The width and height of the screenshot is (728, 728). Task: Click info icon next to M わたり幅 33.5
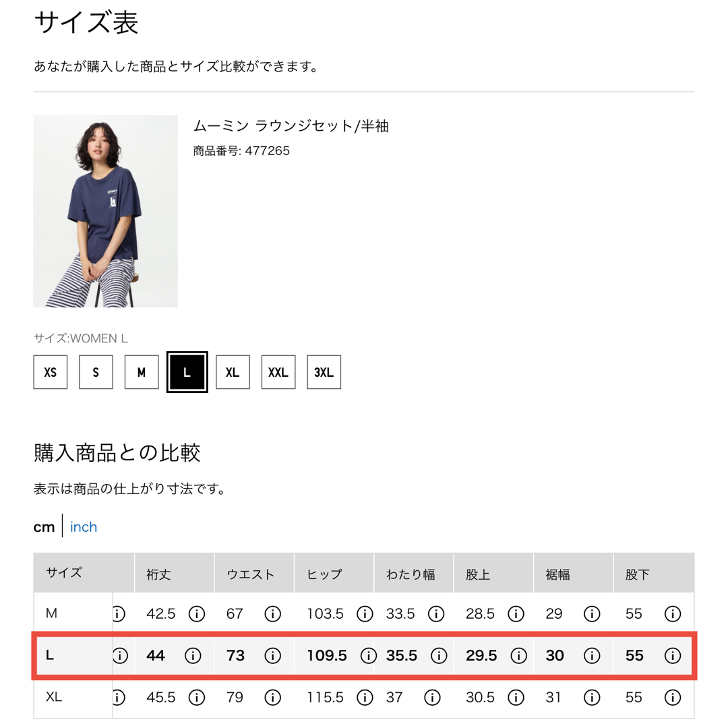(x=436, y=614)
